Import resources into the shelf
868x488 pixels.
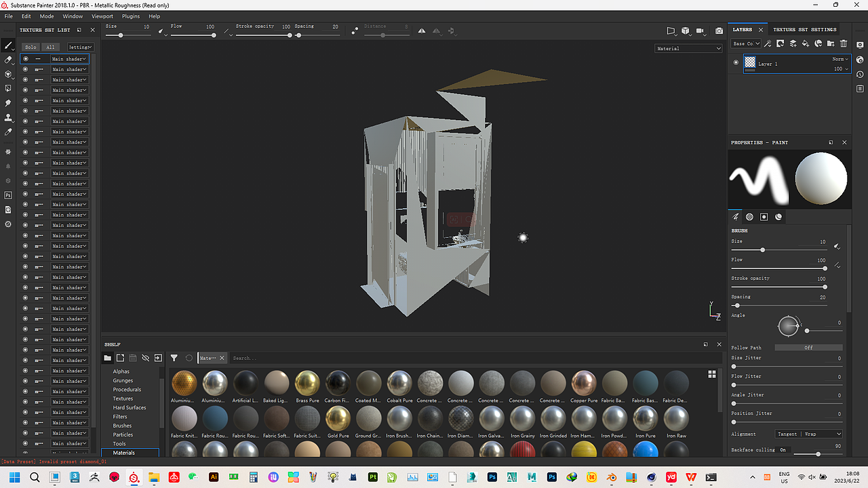click(x=158, y=358)
